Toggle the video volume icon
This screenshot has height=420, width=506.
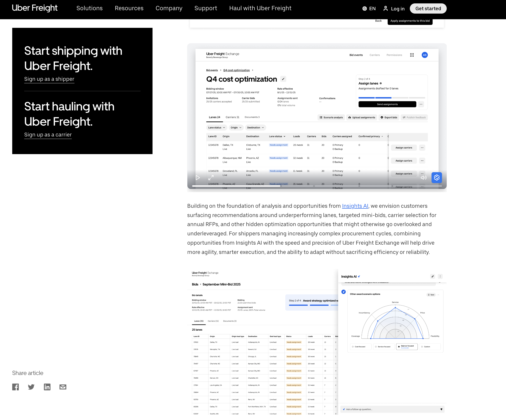pos(423,178)
